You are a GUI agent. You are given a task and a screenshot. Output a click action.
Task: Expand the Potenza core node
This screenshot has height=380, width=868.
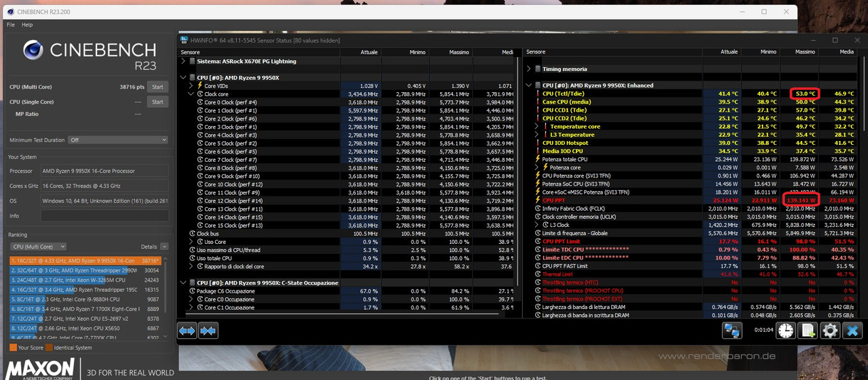536,167
